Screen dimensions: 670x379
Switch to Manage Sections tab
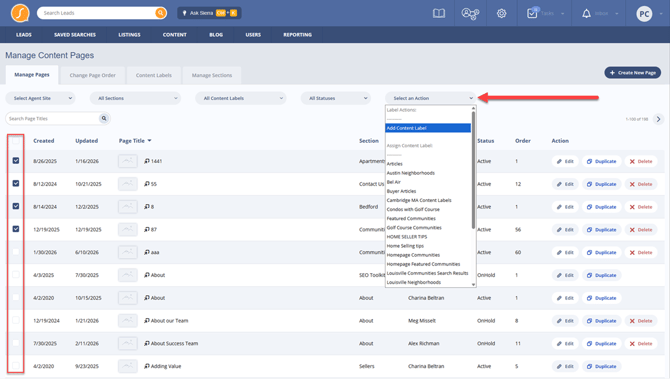tap(212, 75)
